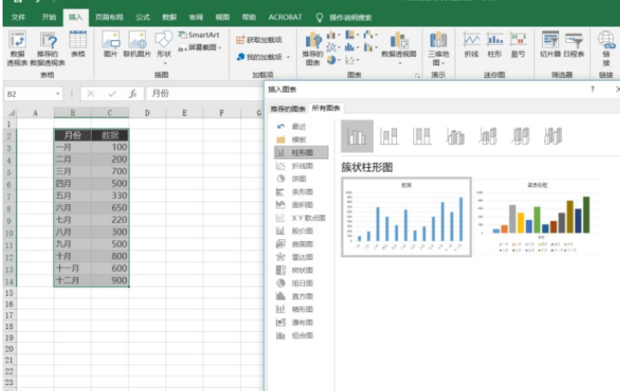Open the My Add-ins dropdown arrow
This screenshot has width=620, height=391.
point(288,57)
